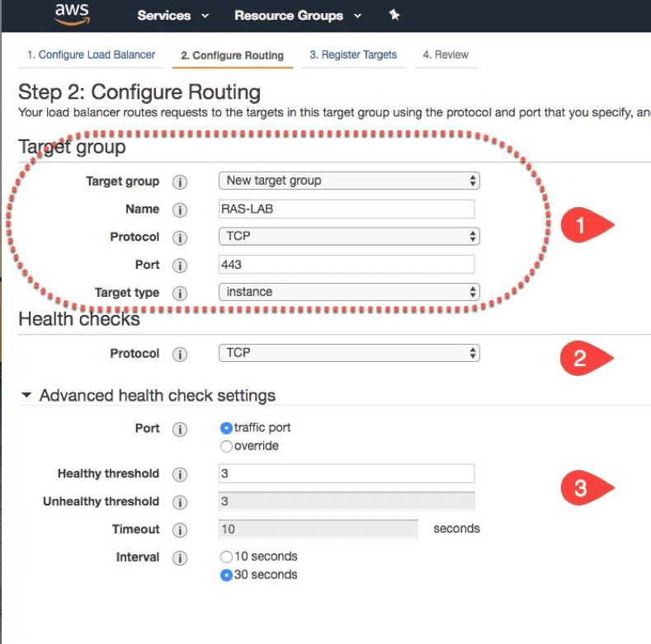Open info icon beside Healthy threshold

pyautogui.click(x=180, y=474)
